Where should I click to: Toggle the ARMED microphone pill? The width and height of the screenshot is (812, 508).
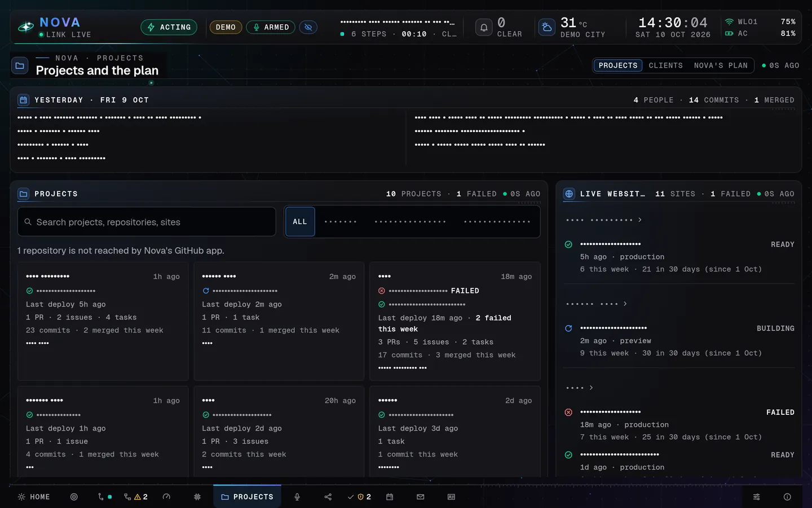271,27
